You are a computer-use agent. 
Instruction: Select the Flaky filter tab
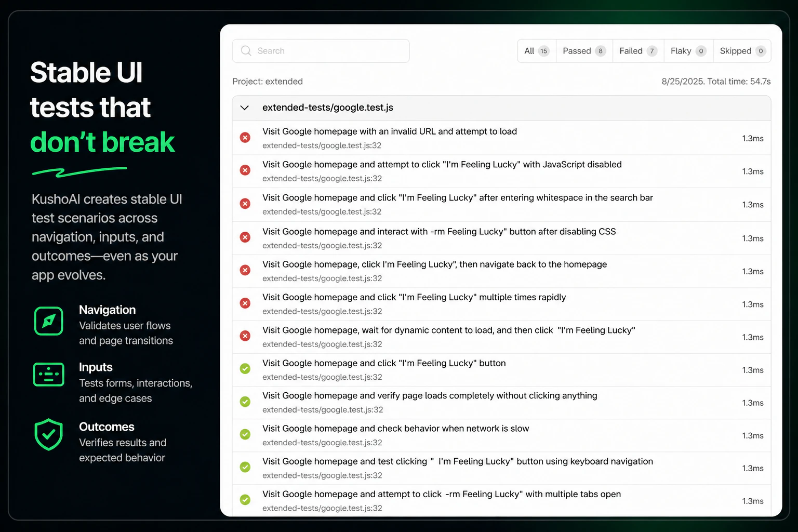coord(688,51)
